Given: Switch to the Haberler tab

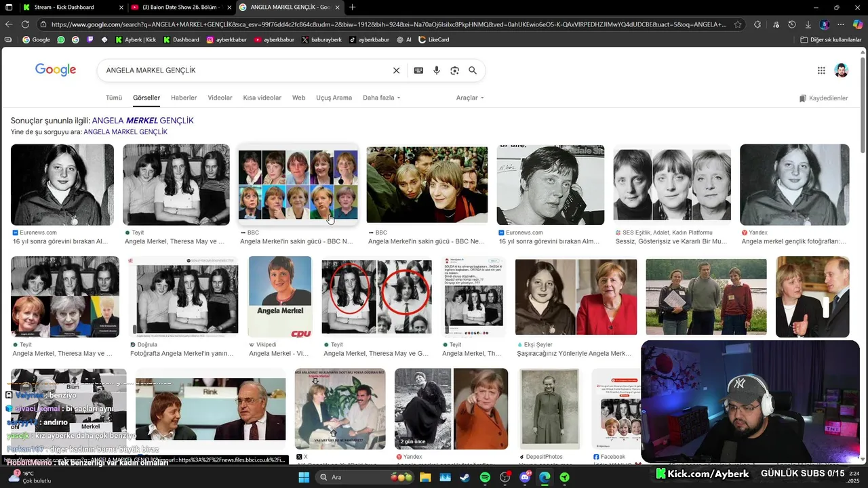Looking at the screenshot, I should tap(184, 98).
